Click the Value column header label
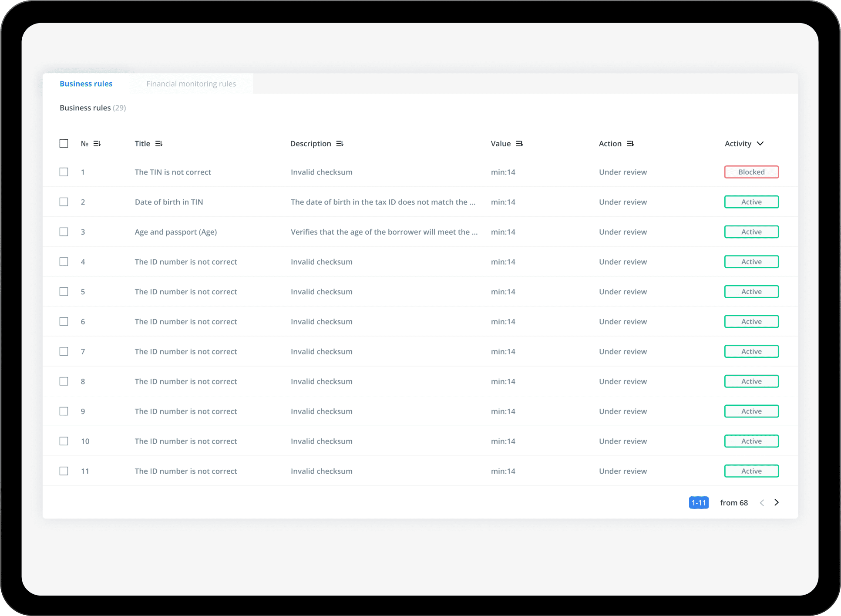 (x=501, y=144)
